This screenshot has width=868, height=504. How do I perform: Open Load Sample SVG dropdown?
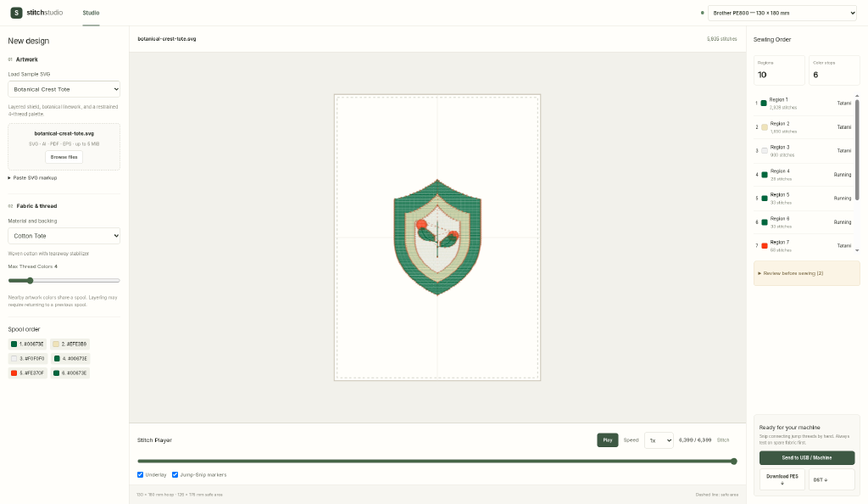tap(64, 89)
